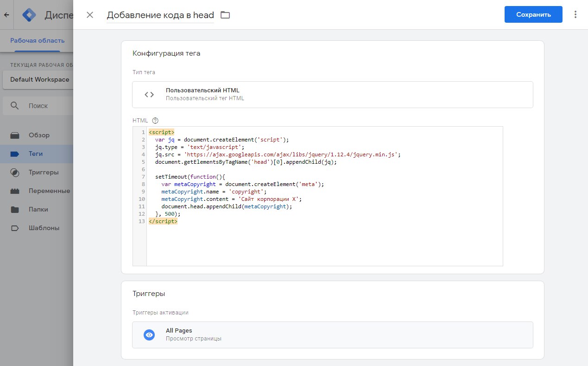Click the Триггеры активации label
Viewport: 588px width, 366px height.
160,313
